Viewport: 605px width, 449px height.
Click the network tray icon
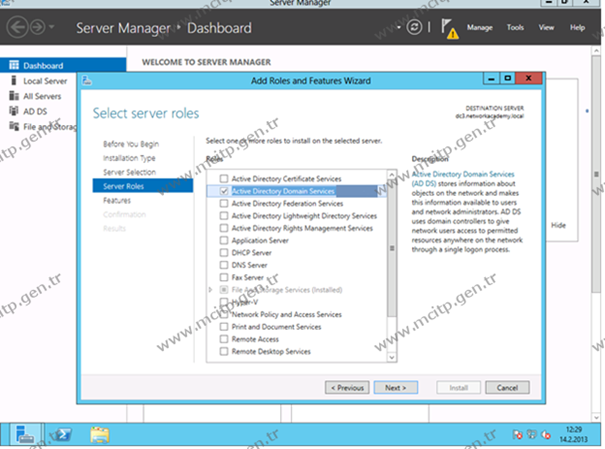532,435
